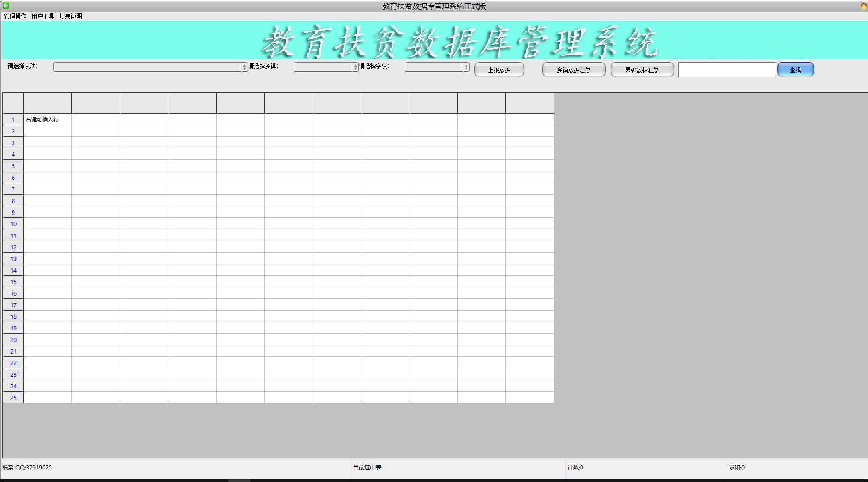Select row header 24
Image resolution: width=868 pixels, height=482 pixels.
tap(13, 386)
